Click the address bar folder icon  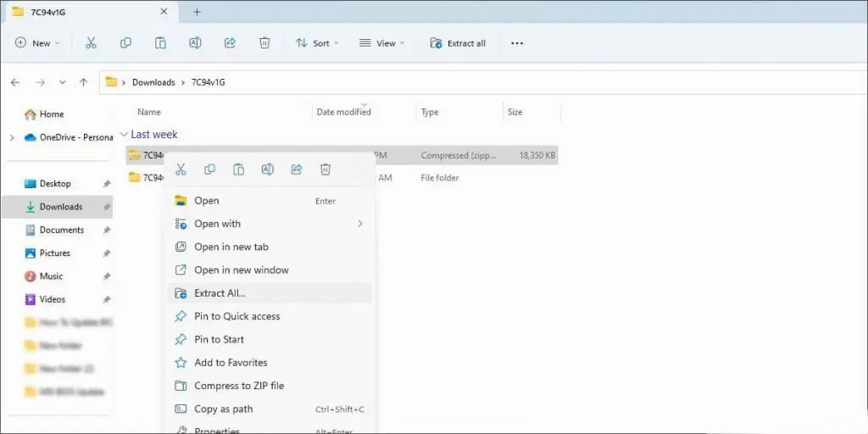[x=111, y=82]
